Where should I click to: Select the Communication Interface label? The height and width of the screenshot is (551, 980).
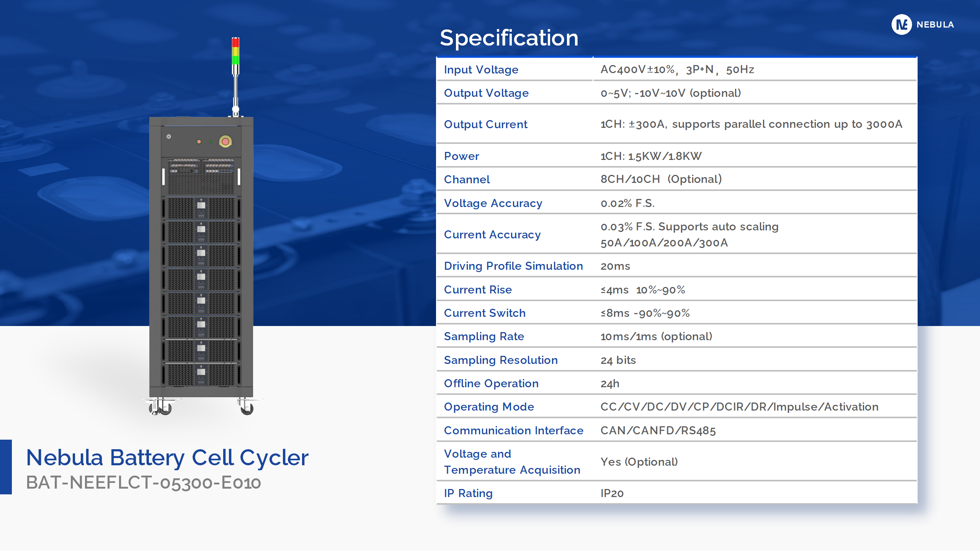pos(514,430)
